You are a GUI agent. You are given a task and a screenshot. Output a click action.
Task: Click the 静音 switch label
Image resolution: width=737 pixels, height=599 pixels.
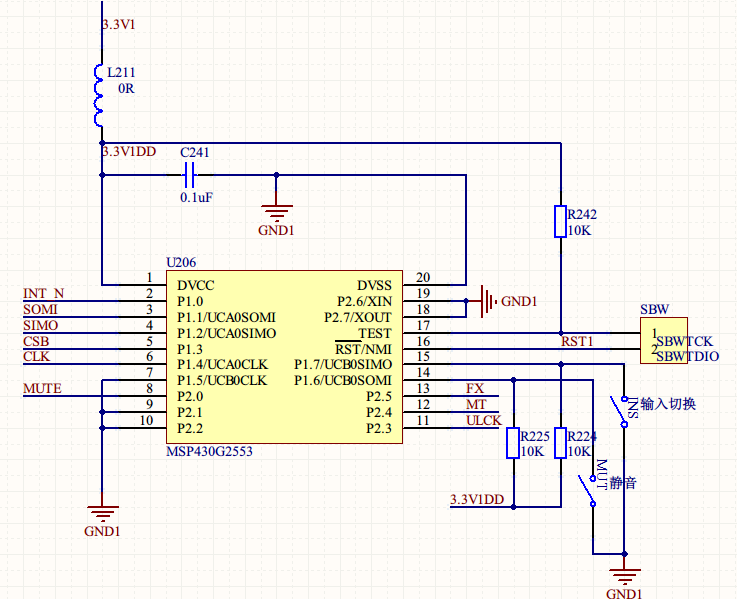623,483
